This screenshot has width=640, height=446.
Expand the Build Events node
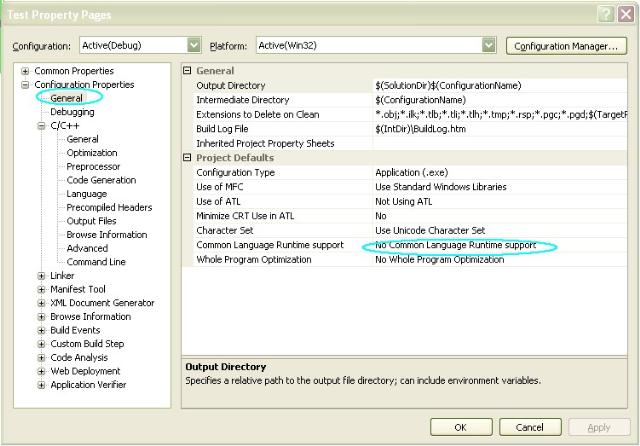[x=41, y=330]
